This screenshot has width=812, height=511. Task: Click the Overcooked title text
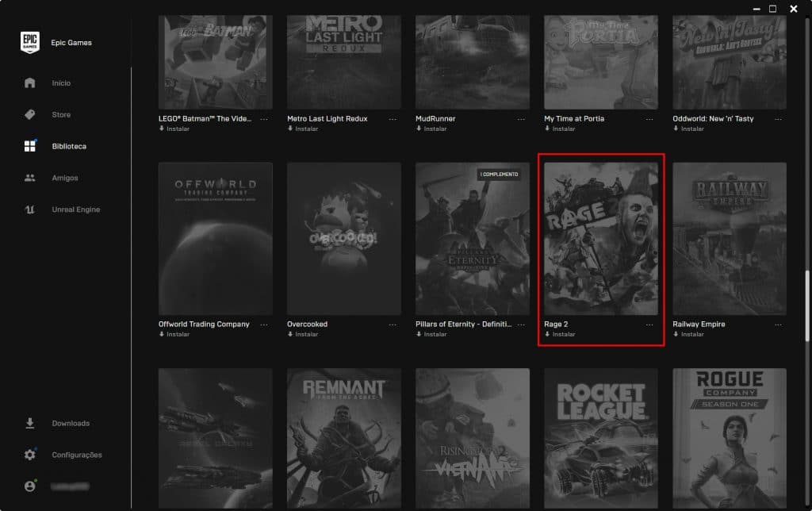307,324
